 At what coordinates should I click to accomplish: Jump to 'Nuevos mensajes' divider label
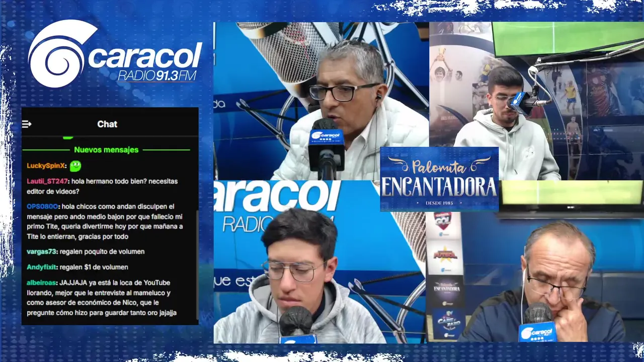pyautogui.click(x=106, y=150)
